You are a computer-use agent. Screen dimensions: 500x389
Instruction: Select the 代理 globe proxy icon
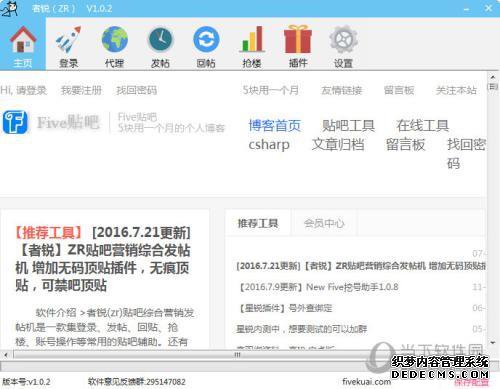(114, 46)
